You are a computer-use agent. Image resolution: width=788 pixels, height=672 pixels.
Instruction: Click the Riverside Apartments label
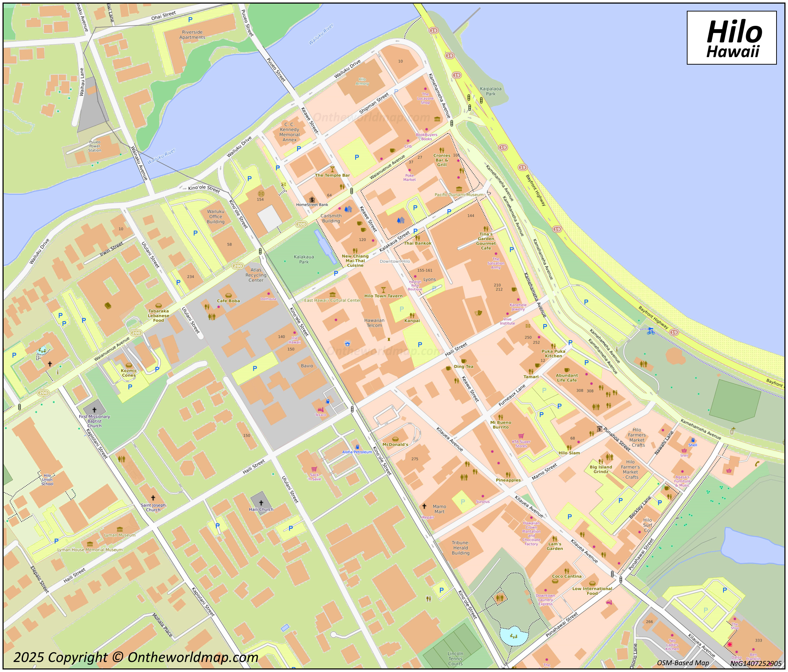[x=192, y=34]
